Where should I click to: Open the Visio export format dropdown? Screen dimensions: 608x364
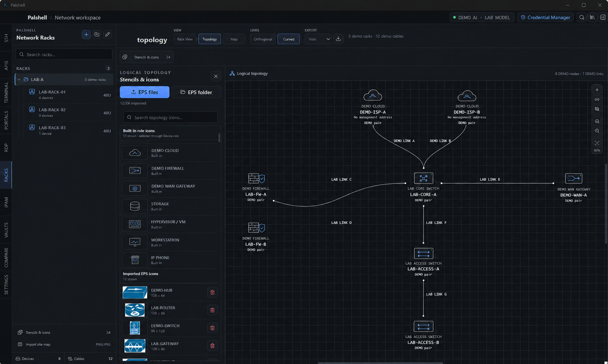tap(318, 39)
